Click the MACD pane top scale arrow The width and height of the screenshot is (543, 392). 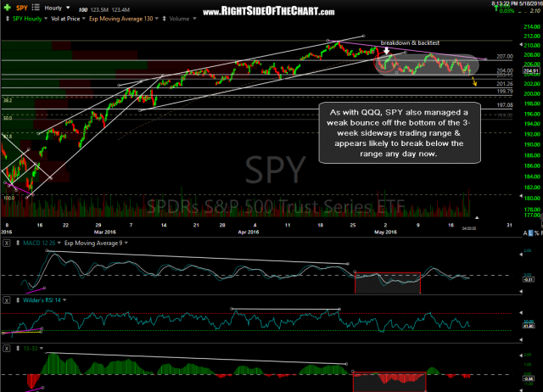click(521, 255)
